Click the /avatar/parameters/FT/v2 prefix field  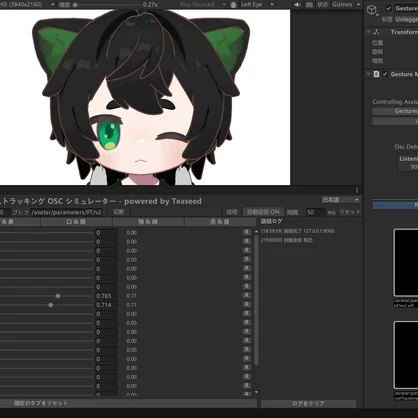pos(66,212)
